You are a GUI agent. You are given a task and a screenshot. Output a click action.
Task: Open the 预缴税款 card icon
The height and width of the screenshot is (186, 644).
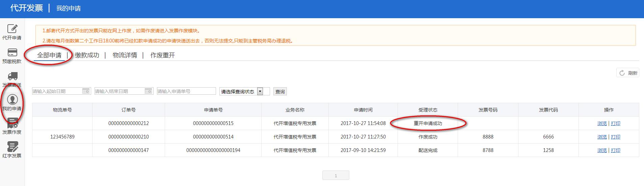tap(12, 53)
